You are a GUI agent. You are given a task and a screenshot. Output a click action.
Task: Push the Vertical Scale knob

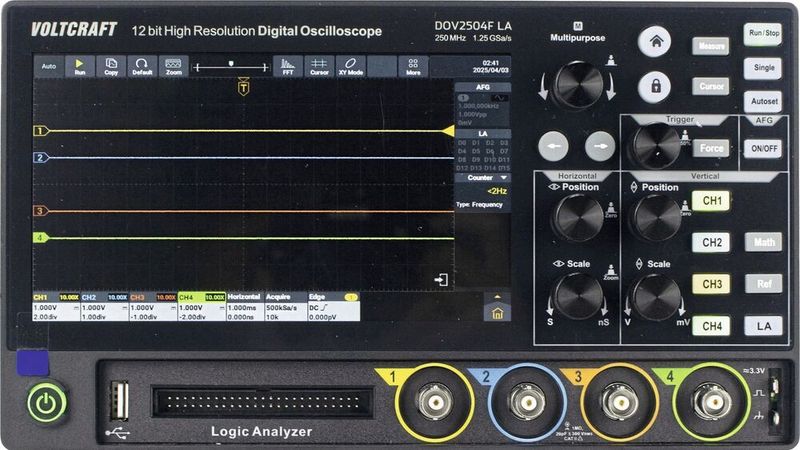click(x=656, y=297)
